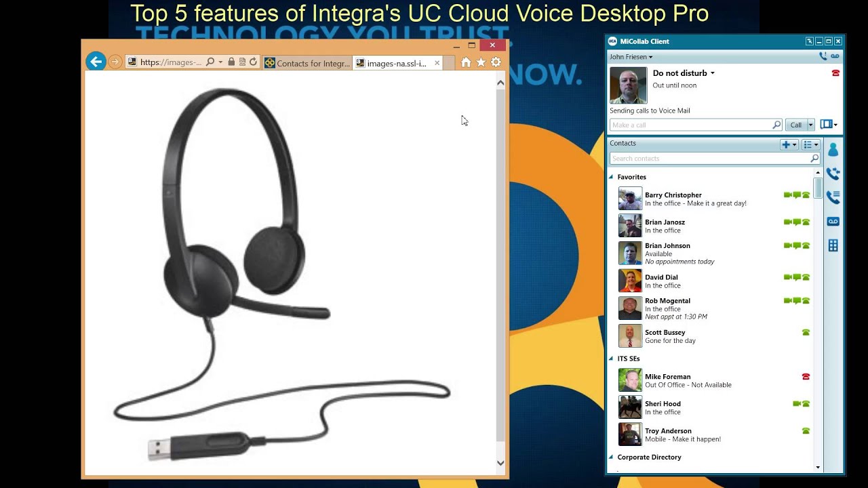The image size is (868, 488).
Task: Click Mike Foreman's red phone icon
Action: (806, 377)
